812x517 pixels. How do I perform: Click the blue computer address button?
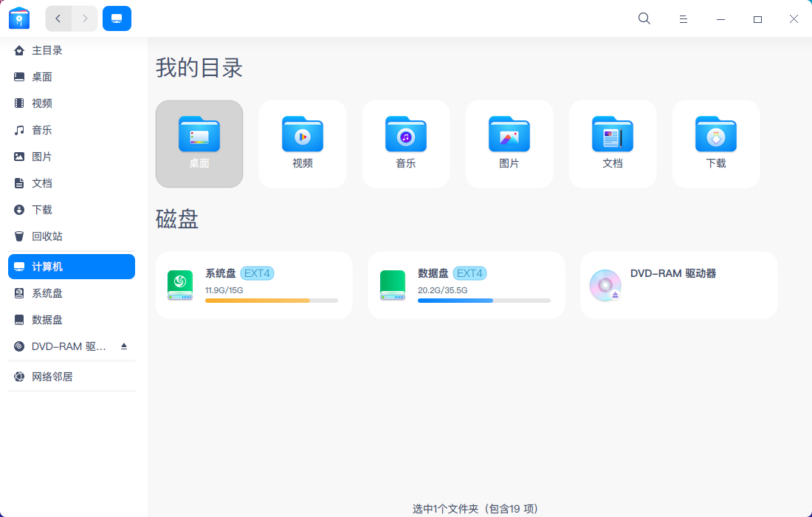[x=117, y=18]
